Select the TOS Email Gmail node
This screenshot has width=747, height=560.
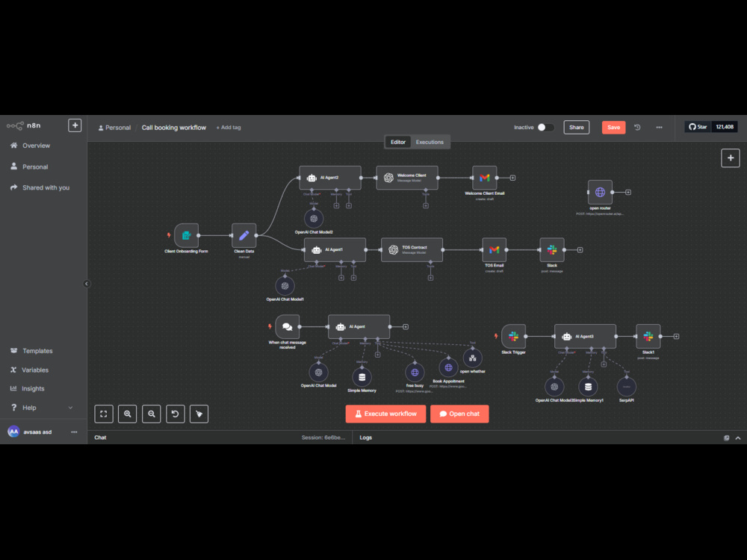coord(494,249)
